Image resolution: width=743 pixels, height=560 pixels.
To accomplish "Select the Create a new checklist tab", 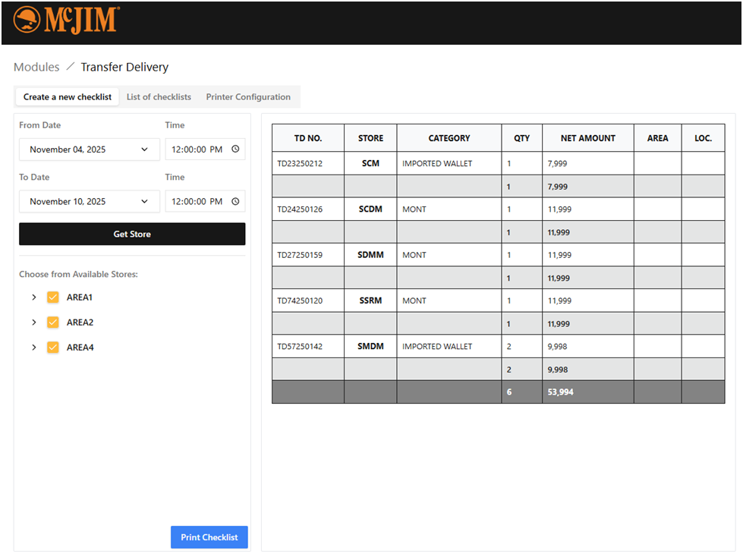I will click(x=68, y=97).
